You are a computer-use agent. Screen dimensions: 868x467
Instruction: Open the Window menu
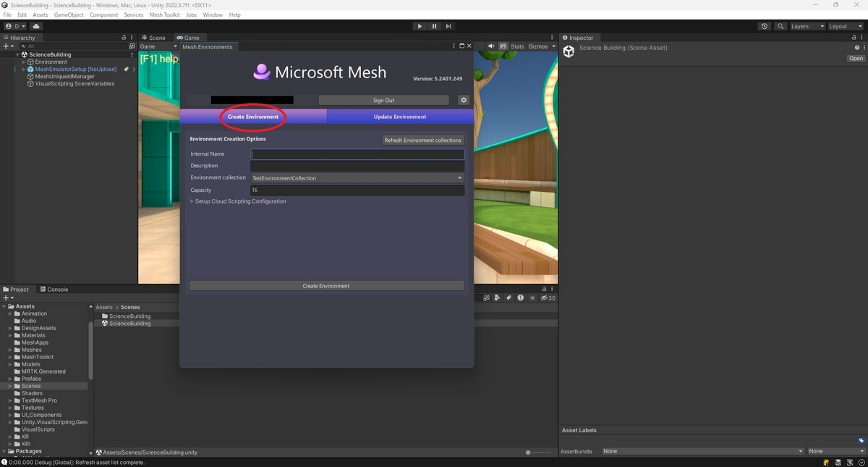(213, 14)
